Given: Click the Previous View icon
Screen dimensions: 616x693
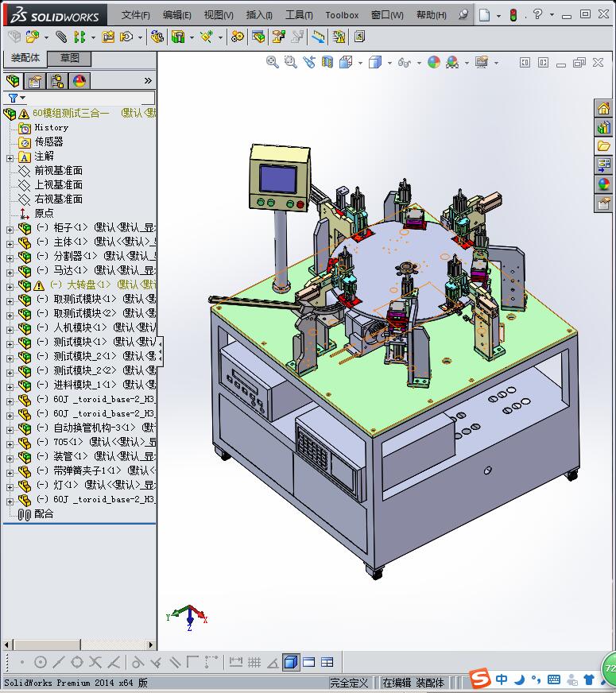Looking at the screenshot, I should coord(309,62).
